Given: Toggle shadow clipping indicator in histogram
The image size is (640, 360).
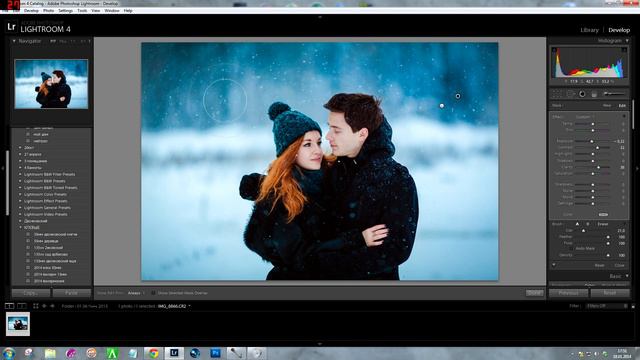Looking at the screenshot, I should coord(554,50).
